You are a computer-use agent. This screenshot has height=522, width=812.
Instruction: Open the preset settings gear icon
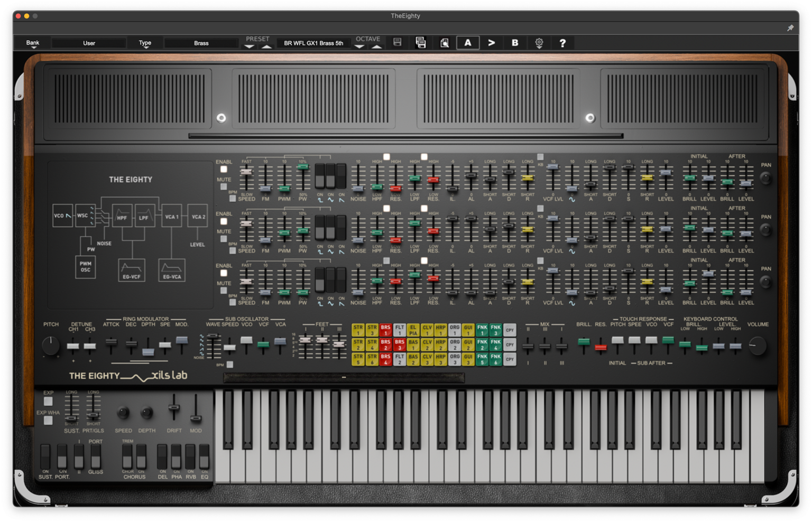click(x=539, y=42)
